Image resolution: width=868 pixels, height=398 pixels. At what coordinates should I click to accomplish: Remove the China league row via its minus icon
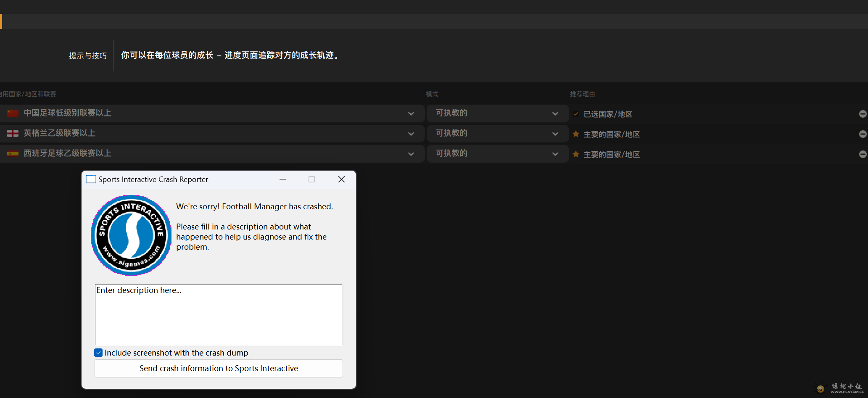[x=863, y=114]
